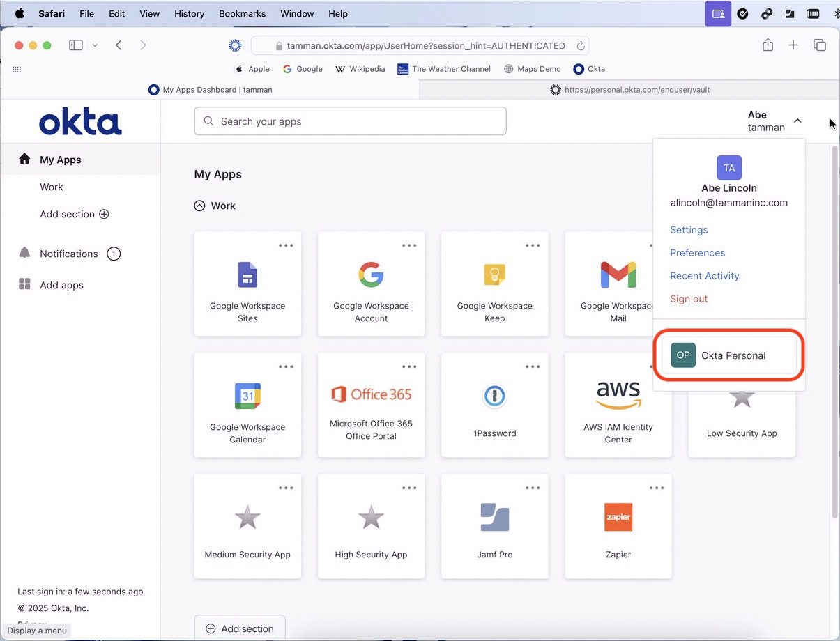
Task: View Recent Activity
Action: coord(704,276)
